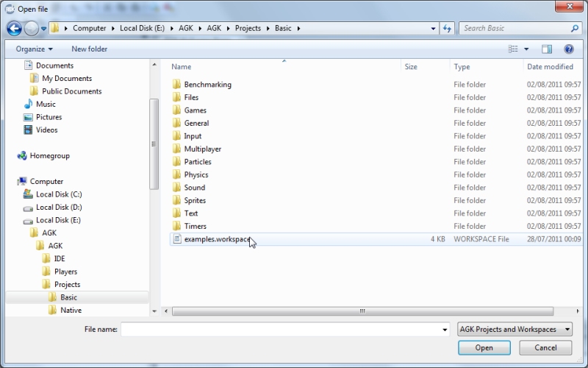Sort by the Size column header
Screen dimensions: 588x368
coord(411,66)
